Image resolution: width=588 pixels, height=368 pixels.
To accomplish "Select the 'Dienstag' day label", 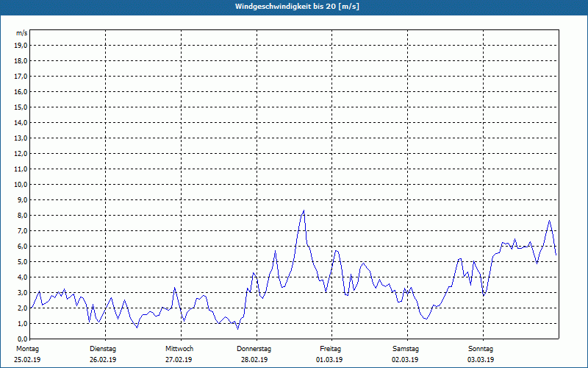I will (103, 349).
